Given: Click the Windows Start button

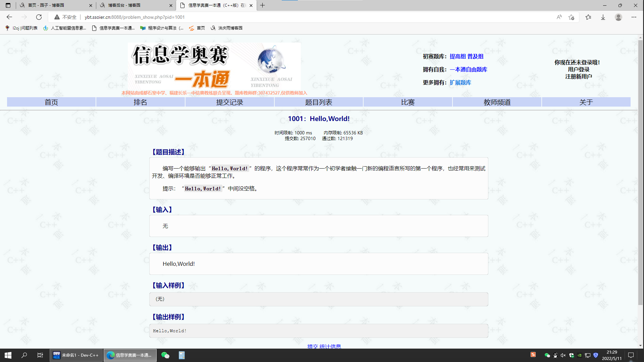Looking at the screenshot, I should click(8, 355).
